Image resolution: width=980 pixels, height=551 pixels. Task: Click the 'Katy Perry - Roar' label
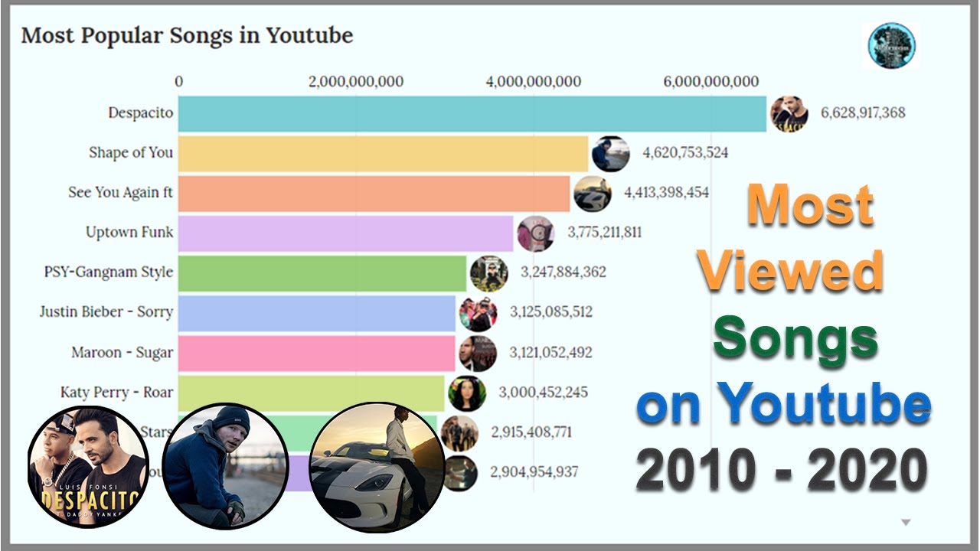pos(116,393)
